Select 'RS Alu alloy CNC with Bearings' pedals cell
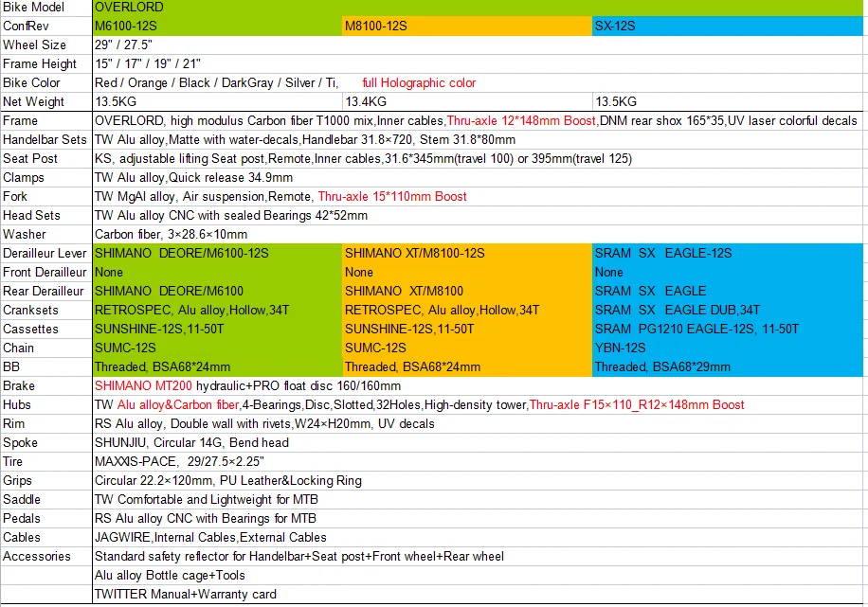This screenshot has width=868, height=607. coord(478,519)
